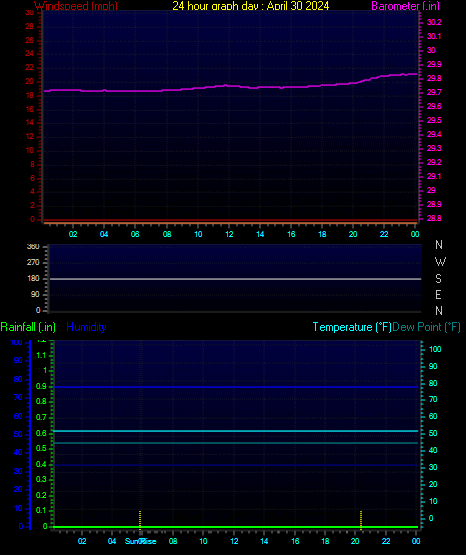Click the S compass label
The width and height of the screenshot is (466, 555).
(x=438, y=279)
